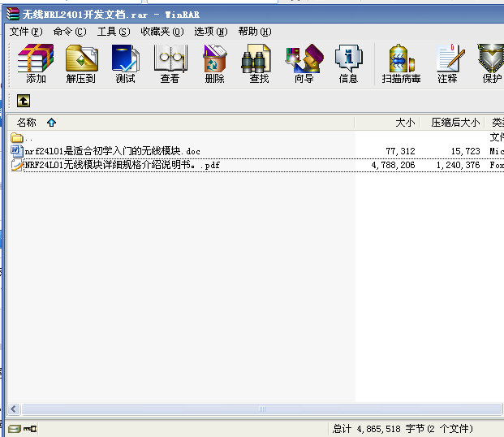Viewport: 504px width, 437px height.
Task: Start 扫描病毒 (Virus Scan)
Action: point(401,63)
